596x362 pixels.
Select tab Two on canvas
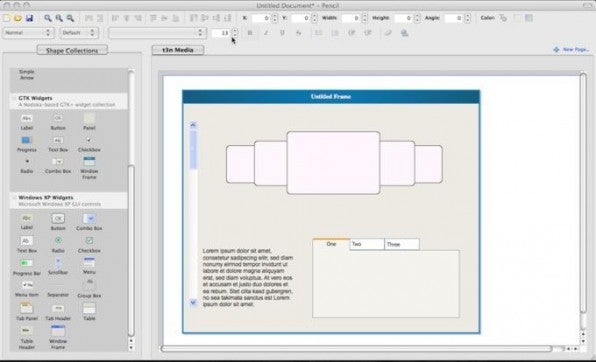(367, 244)
